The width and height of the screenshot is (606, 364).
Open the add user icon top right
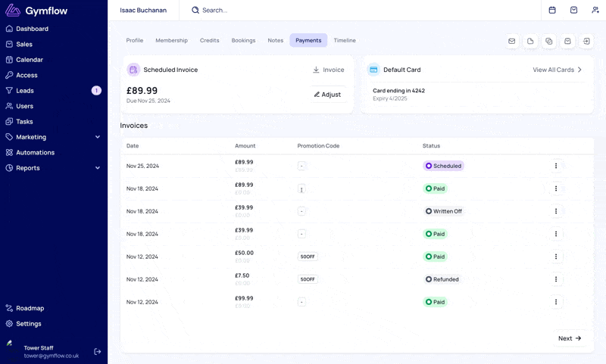(x=595, y=10)
